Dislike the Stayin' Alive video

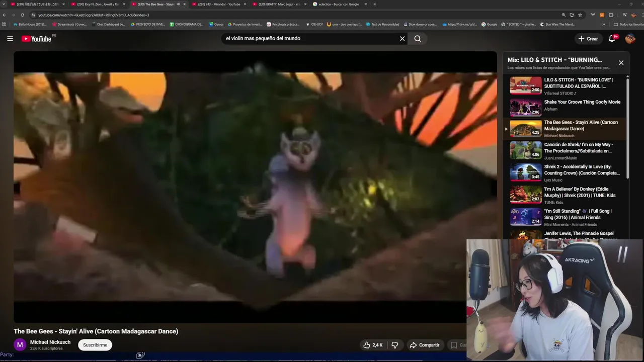point(395,345)
